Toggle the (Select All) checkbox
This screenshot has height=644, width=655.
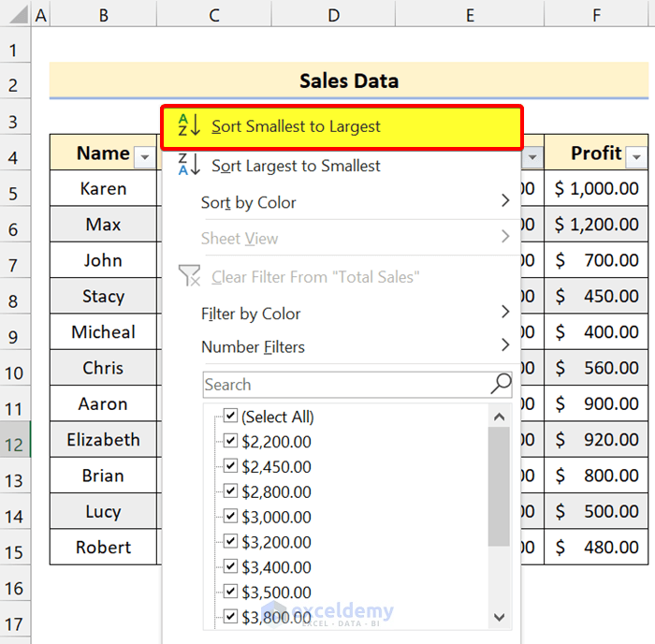231,417
